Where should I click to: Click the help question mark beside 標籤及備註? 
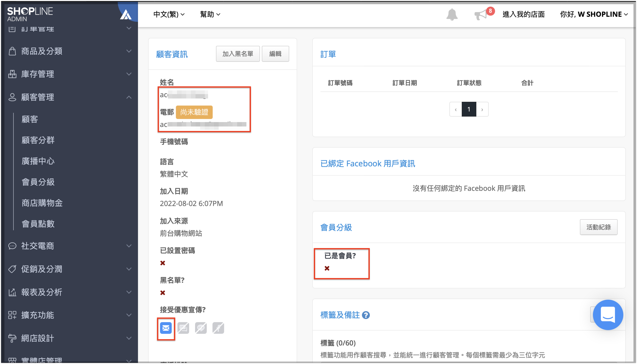coord(366,315)
